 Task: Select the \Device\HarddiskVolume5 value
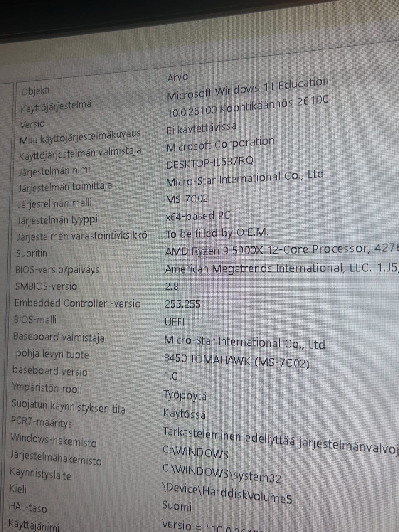pyautogui.click(x=227, y=493)
